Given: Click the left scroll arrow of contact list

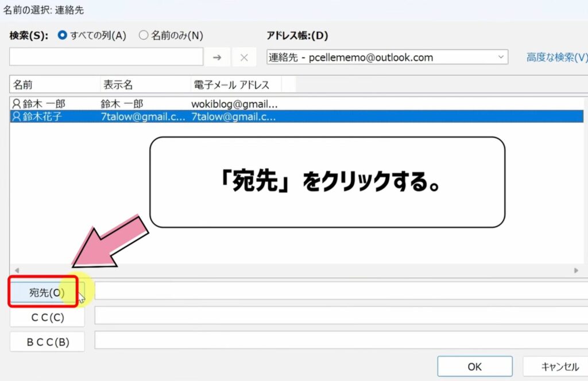Looking at the screenshot, I should click(17, 270).
